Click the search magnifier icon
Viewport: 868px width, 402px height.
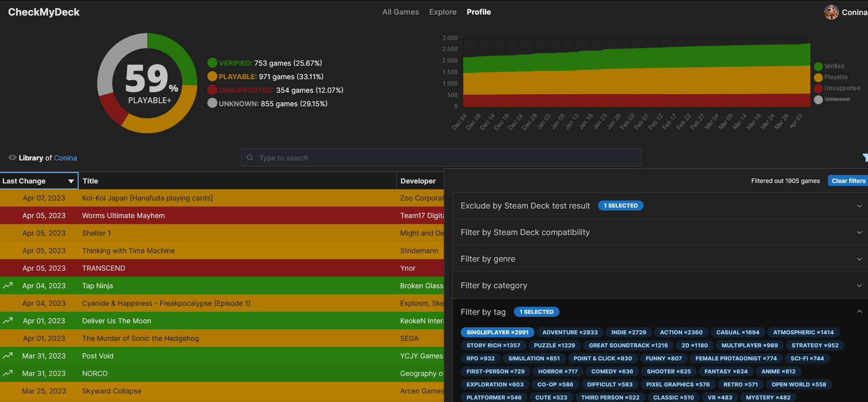click(x=250, y=157)
